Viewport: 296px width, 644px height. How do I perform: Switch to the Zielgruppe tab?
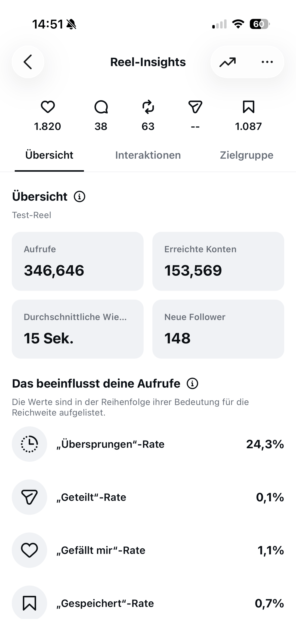(x=247, y=155)
